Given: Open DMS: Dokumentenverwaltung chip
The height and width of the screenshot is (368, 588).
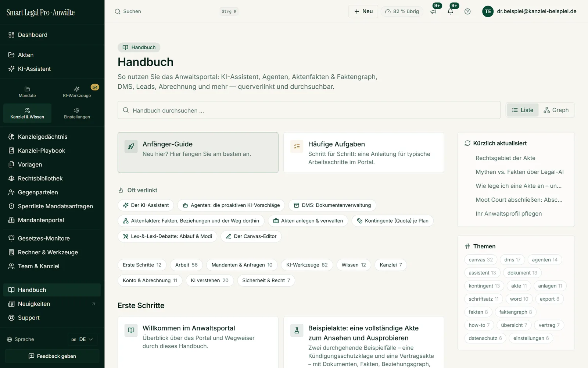Looking at the screenshot, I should 332,205.
